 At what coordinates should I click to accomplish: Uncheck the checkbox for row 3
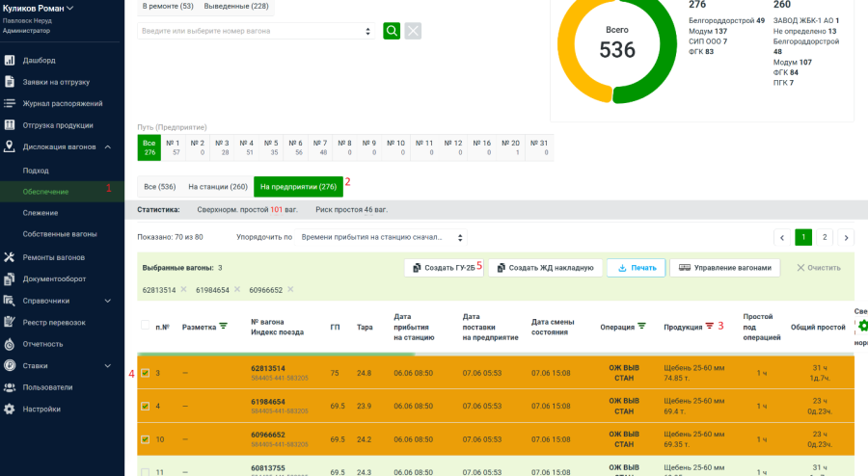click(145, 373)
